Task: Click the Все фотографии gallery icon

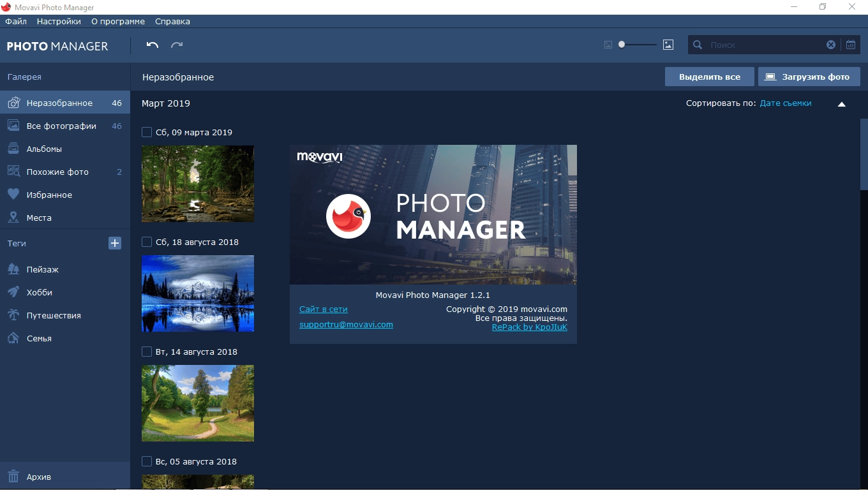Action: pyautogui.click(x=13, y=126)
